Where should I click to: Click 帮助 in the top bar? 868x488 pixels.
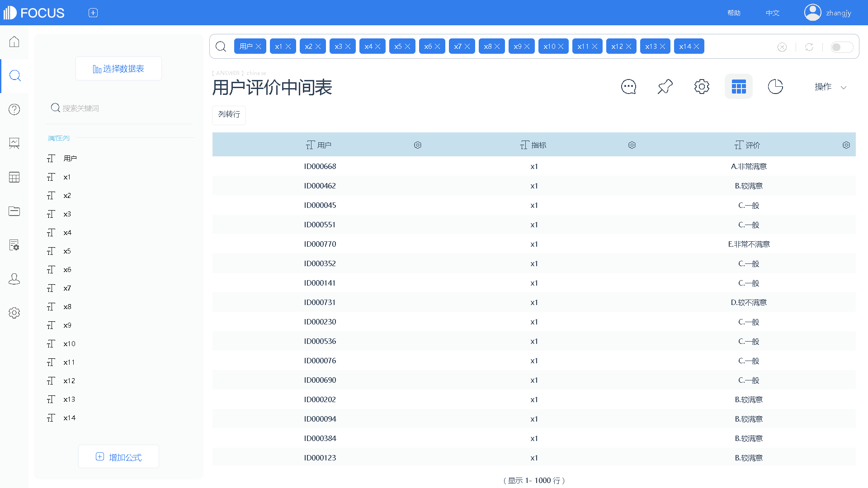point(734,13)
